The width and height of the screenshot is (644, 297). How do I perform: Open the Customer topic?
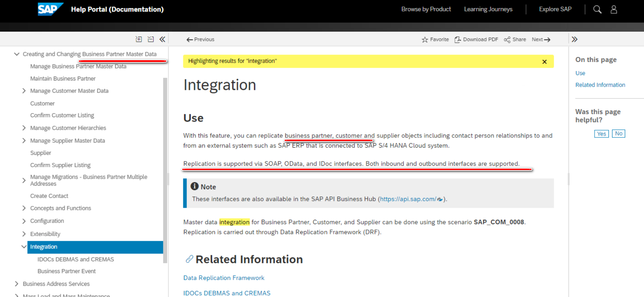coord(42,103)
